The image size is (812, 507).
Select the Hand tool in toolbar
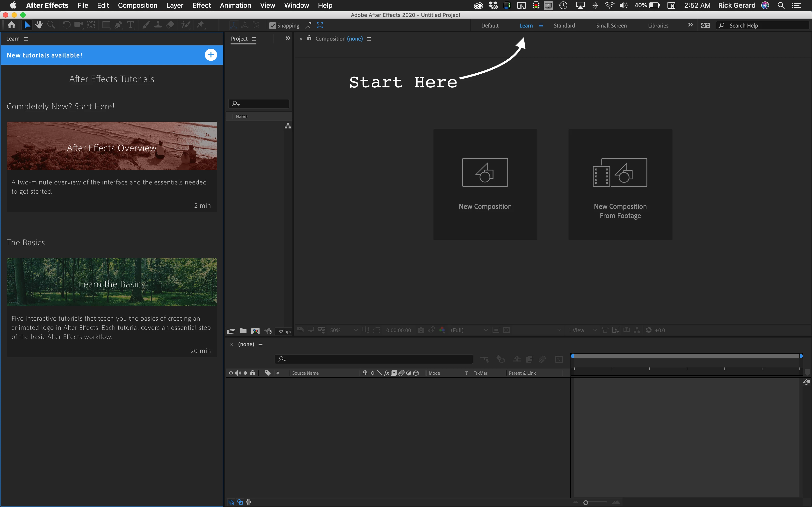pos(39,25)
